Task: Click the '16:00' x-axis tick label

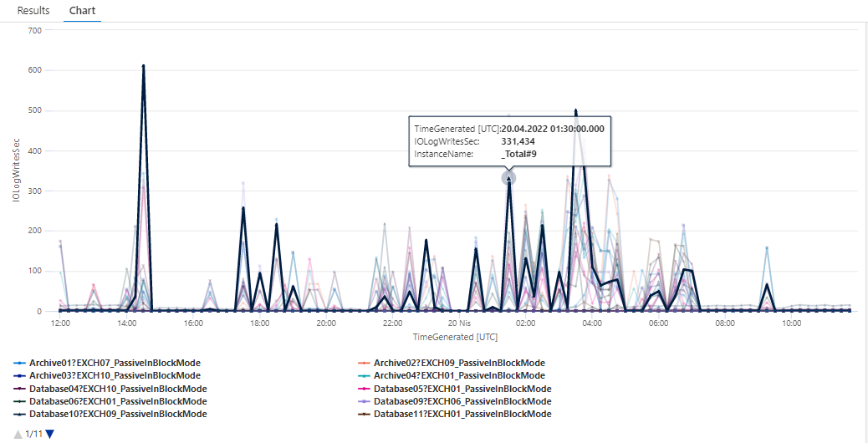Action: (193, 323)
